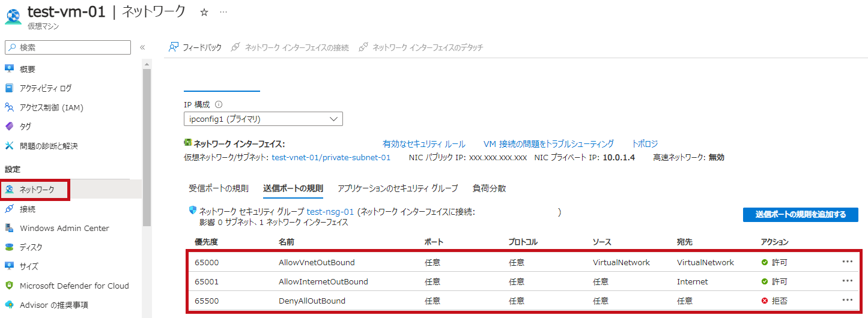Click the private IP 10.0.1.4
Screen dimensions: 868x318
pyautogui.click(x=619, y=158)
